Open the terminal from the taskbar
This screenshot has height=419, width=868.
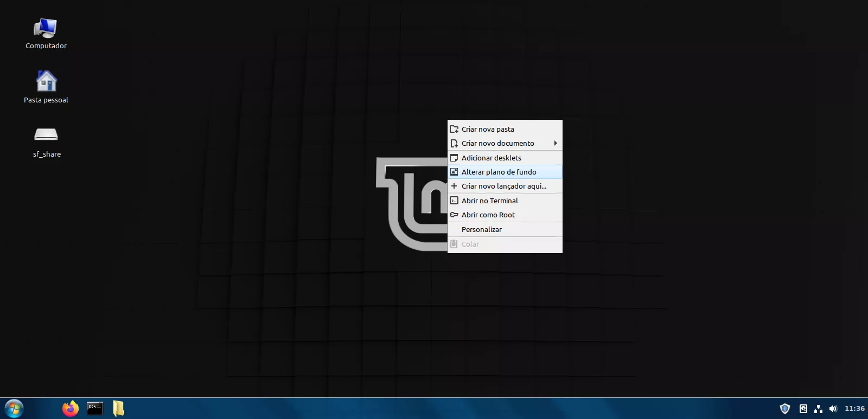coord(95,408)
